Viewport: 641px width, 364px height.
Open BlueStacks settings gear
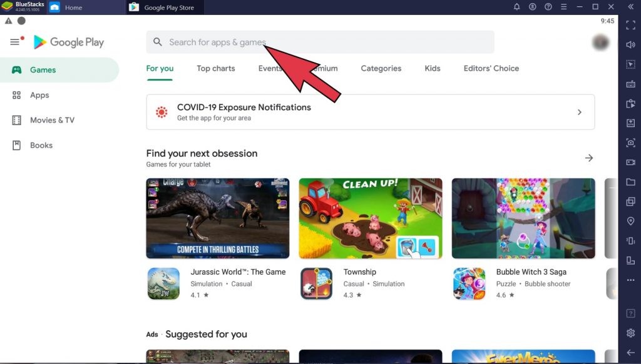click(631, 333)
